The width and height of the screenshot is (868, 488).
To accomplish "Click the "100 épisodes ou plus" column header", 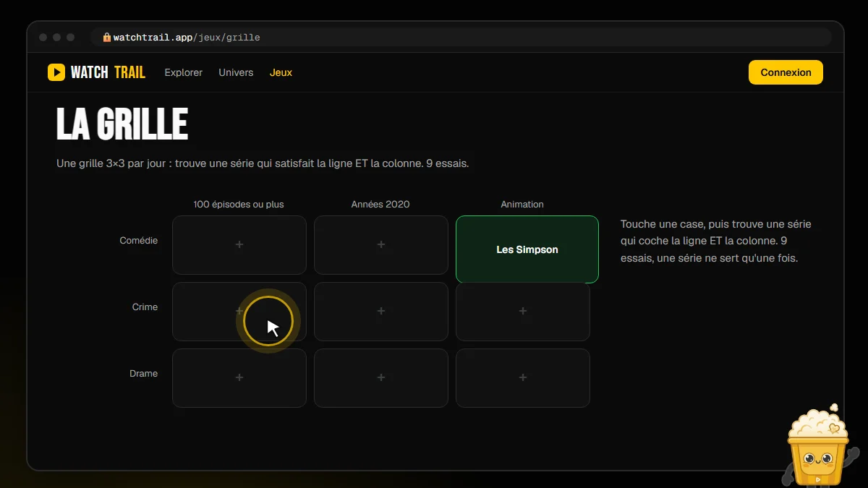I will (239, 205).
